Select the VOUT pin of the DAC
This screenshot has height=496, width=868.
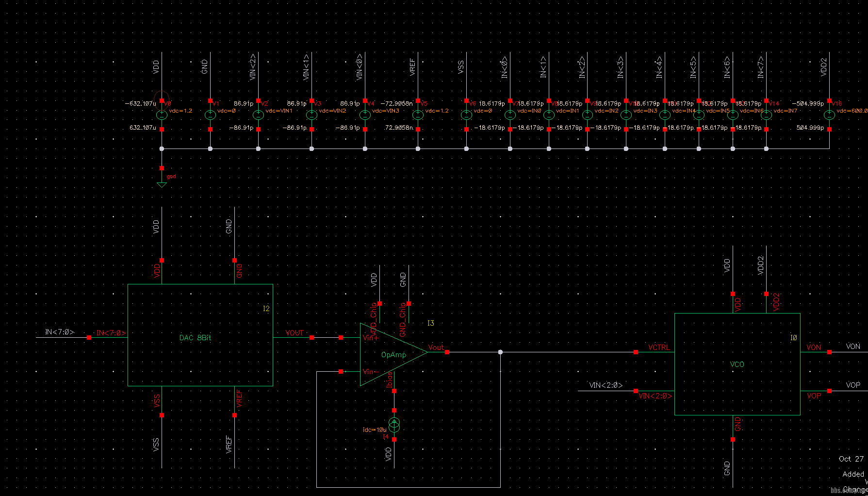click(x=295, y=333)
